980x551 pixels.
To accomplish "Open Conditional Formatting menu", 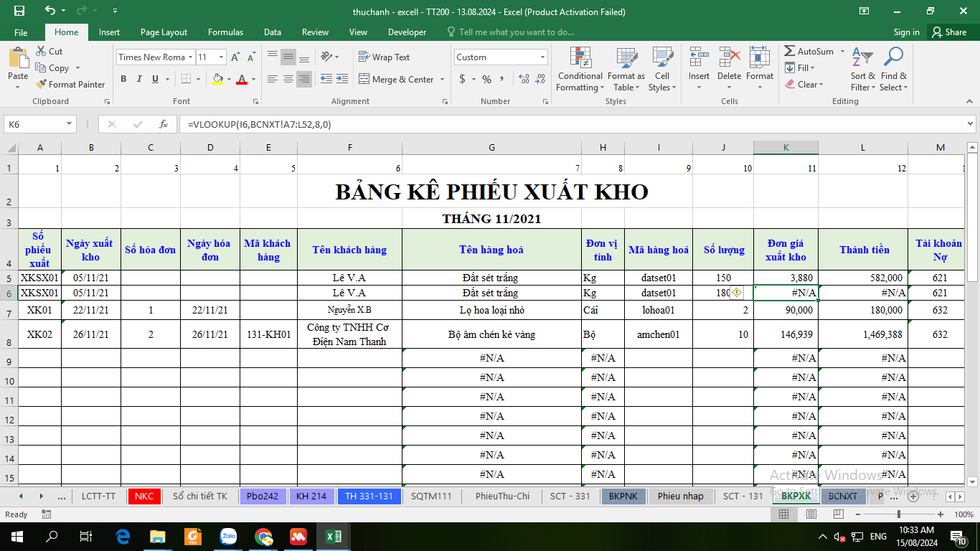I will tap(580, 70).
